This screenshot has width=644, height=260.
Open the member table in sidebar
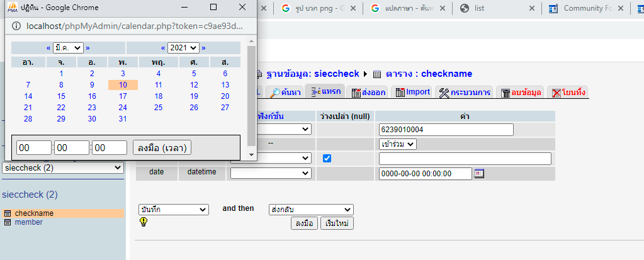tap(28, 222)
